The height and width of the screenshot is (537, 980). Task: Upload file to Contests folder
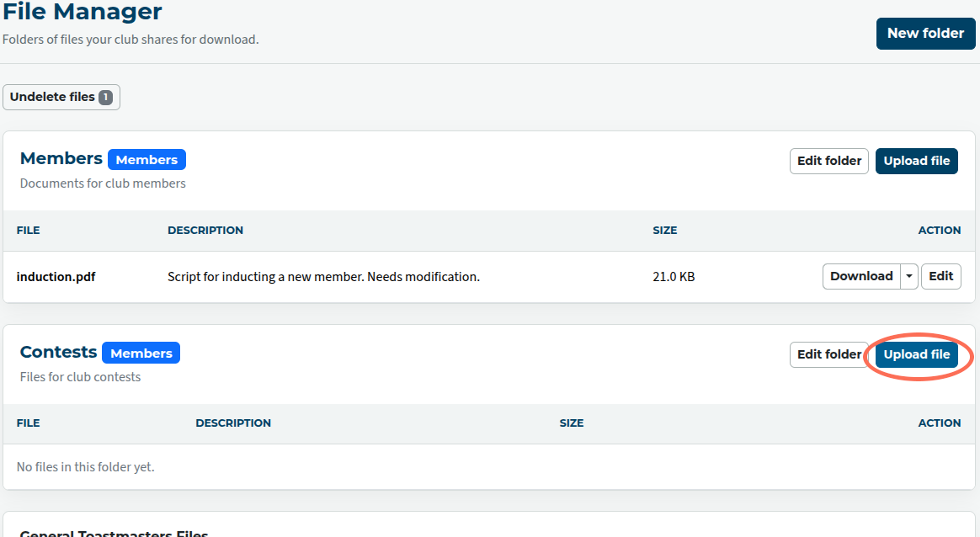916,354
